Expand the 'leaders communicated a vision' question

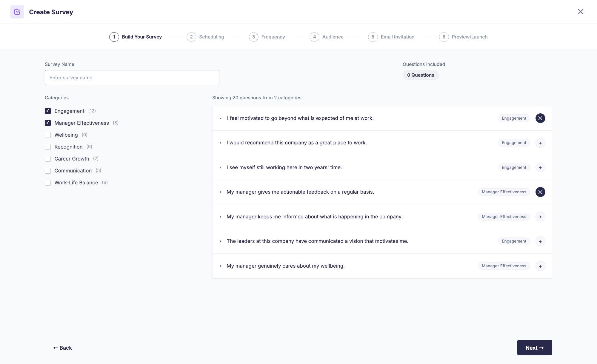(x=221, y=241)
